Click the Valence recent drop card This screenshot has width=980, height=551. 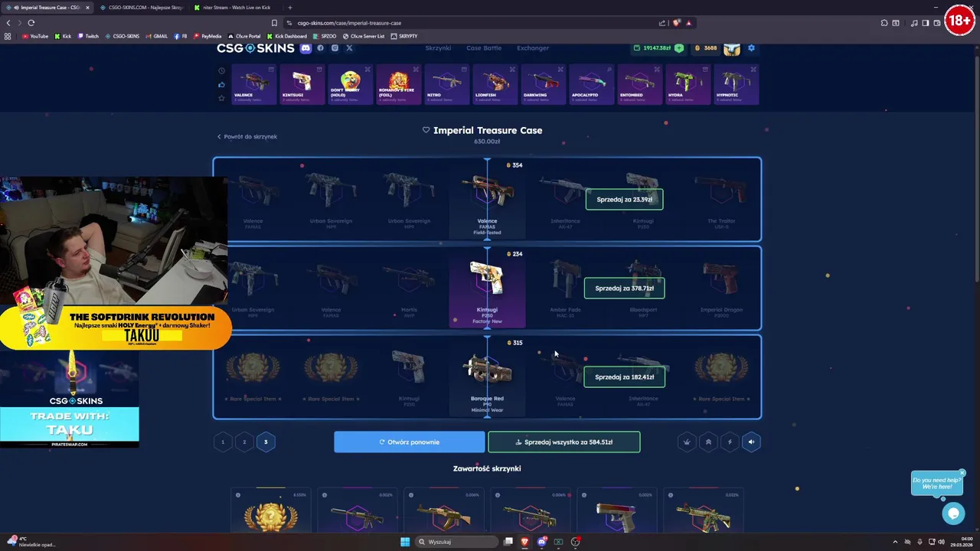point(253,84)
